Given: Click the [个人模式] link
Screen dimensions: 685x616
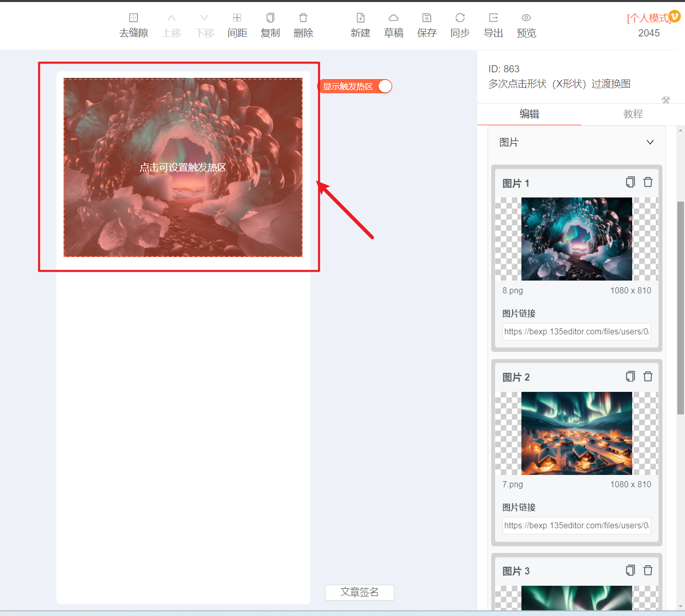Looking at the screenshot, I should click(x=649, y=18).
